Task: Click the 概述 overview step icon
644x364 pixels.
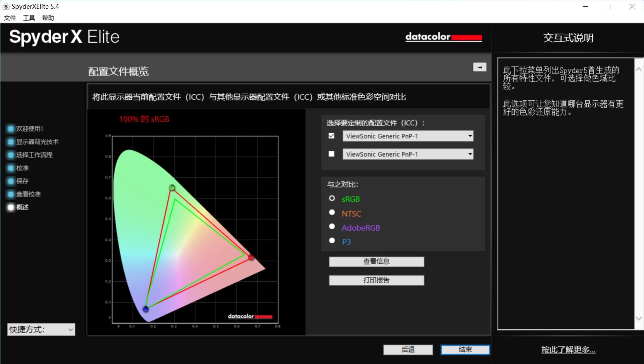Action: click(x=10, y=207)
